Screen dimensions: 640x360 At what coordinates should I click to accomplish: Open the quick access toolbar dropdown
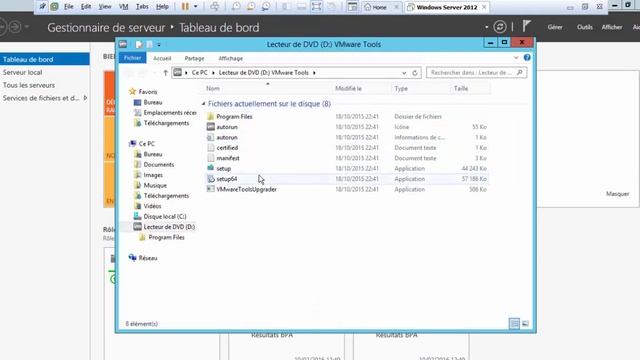(159, 44)
